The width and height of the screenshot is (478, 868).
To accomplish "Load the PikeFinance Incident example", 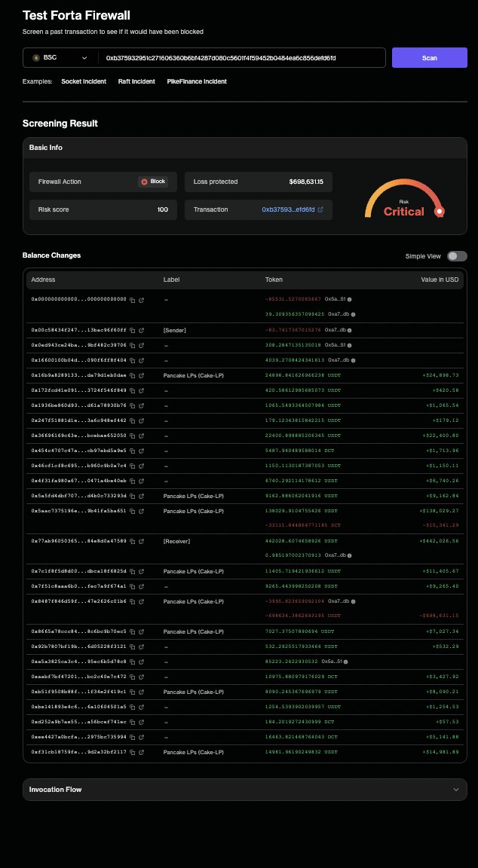I will 197,81.
